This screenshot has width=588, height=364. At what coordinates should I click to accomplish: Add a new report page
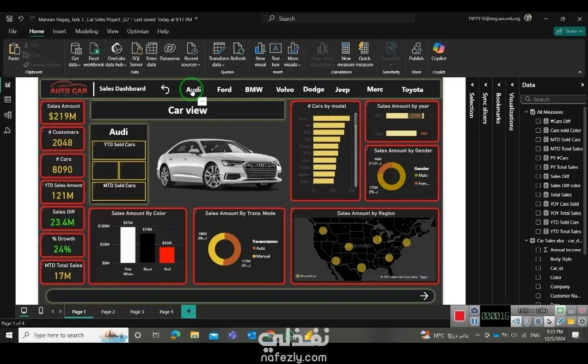point(188,311)
